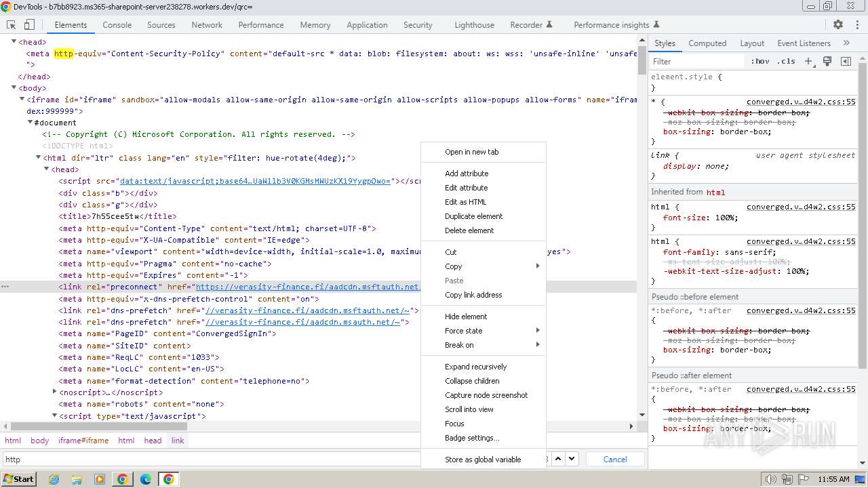Open the media player taskbar icon
Image resolution: width=868 pixels, height=488 pixels.
click(x=100, y=479)
